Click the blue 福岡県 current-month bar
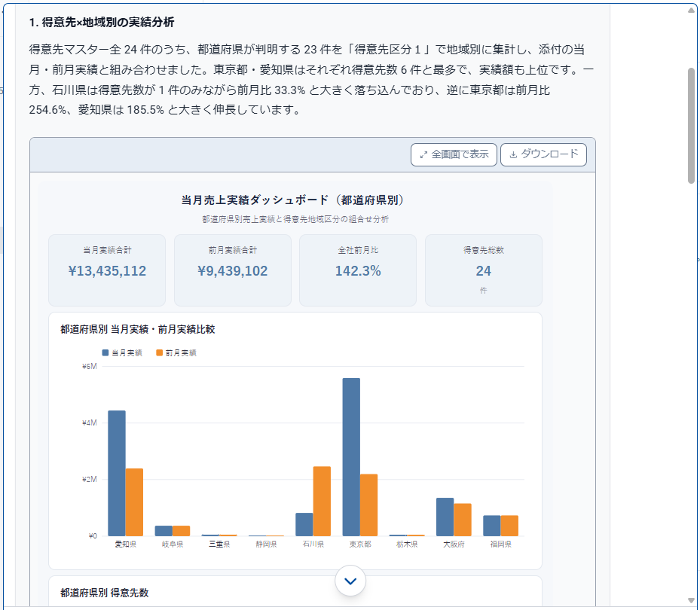This screenshot has height=610, width=700. point(492,526)
